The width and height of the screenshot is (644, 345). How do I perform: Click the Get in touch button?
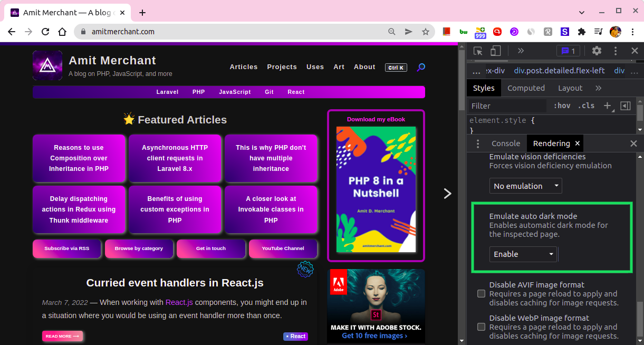(x=211, y=248)
